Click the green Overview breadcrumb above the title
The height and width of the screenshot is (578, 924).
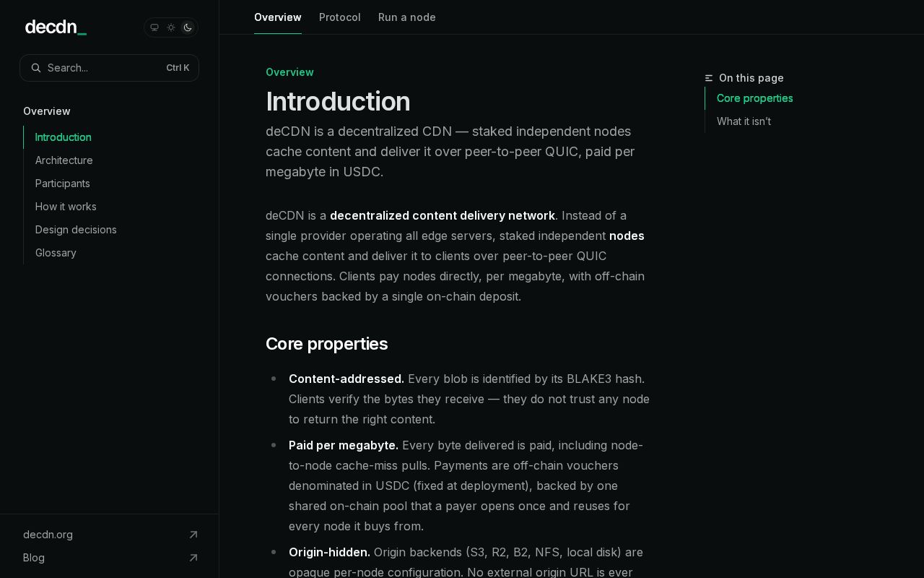click(289, 72)
